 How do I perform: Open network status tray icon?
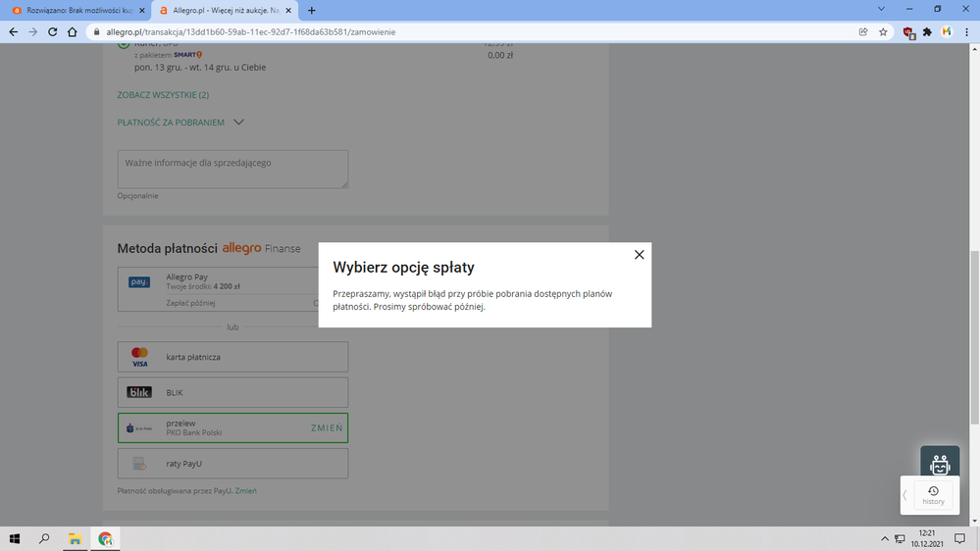(900, 538)
